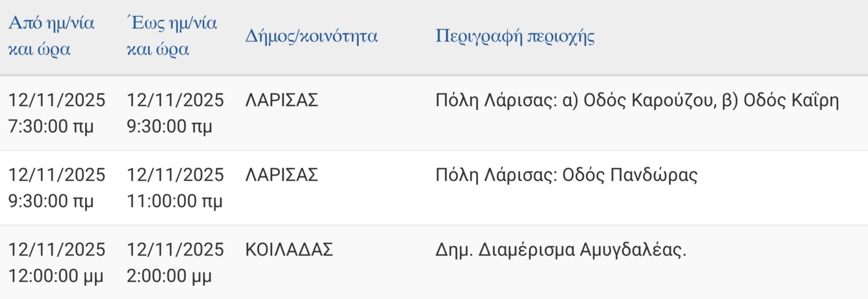Image resolution: width=868 pixels, height=299 pixels.
Task: Select the 'Περιγραφή περιοχής' column header
Action: coord(514,37)
